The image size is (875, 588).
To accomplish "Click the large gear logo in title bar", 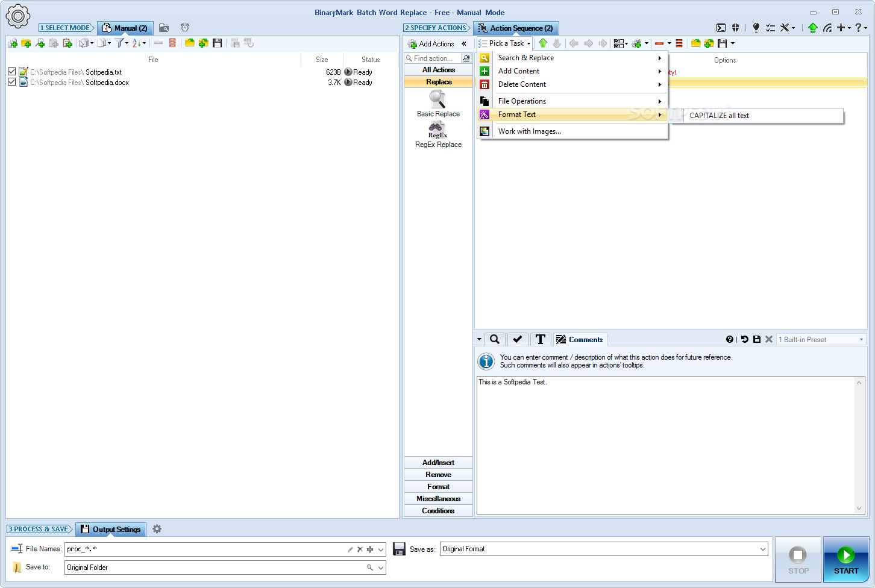I will [18, 16].
